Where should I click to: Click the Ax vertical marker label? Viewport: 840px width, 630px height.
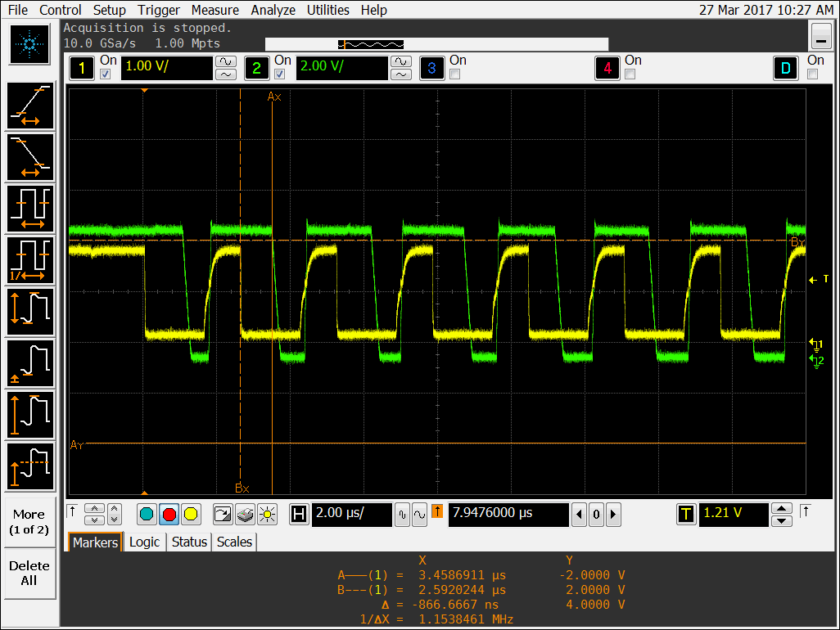(x=274, y=97)
